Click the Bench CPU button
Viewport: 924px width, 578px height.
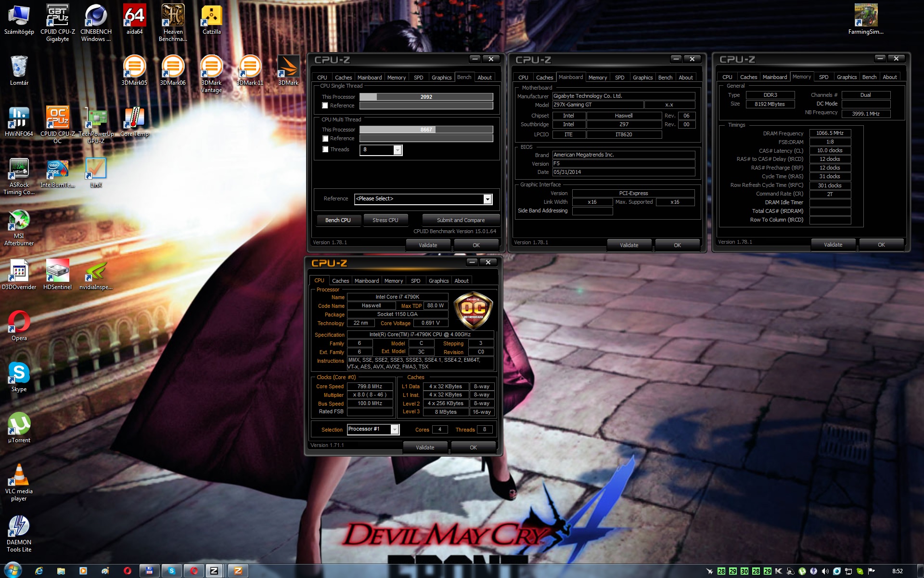[x=338, y=220]
